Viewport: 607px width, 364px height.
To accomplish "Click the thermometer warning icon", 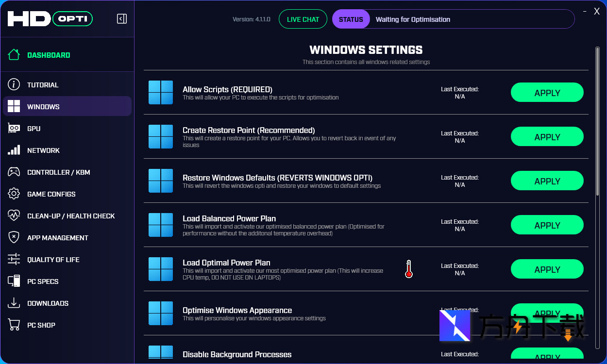I will tap(409, 269).
